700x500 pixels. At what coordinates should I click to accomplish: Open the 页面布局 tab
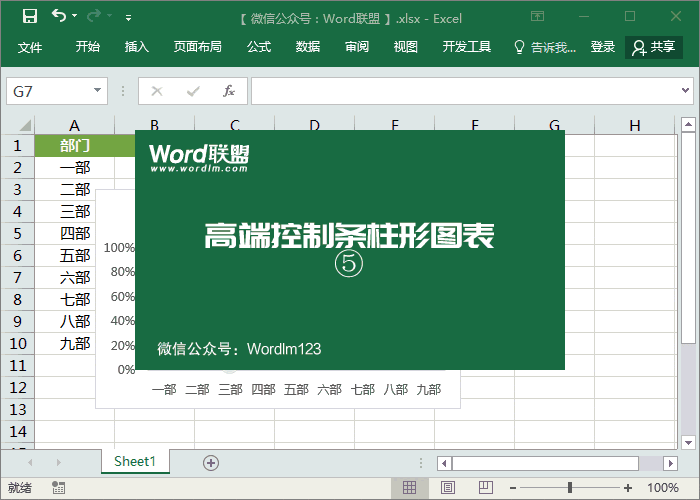pyautogui.click(x=197, y=46)
